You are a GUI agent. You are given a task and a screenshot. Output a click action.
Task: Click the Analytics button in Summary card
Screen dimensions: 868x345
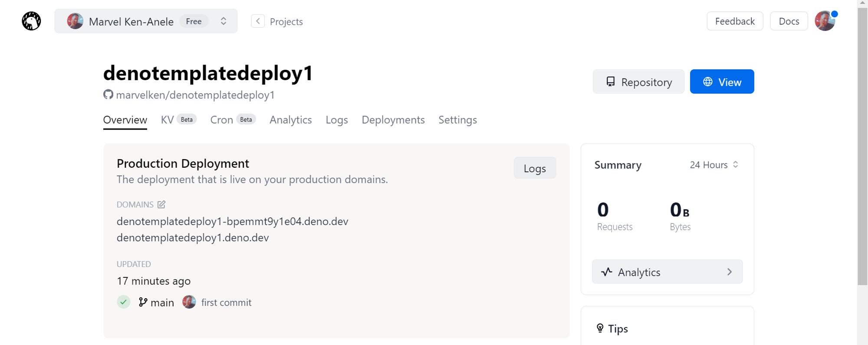tap(667, 272)
